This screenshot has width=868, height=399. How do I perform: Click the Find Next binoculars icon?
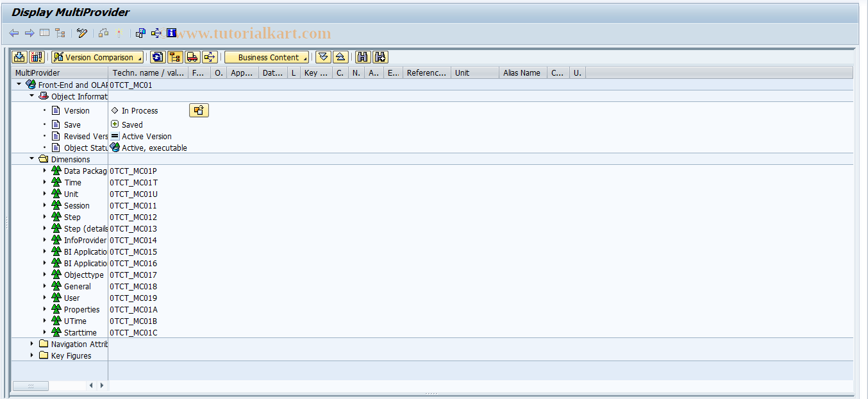point(380,57)
